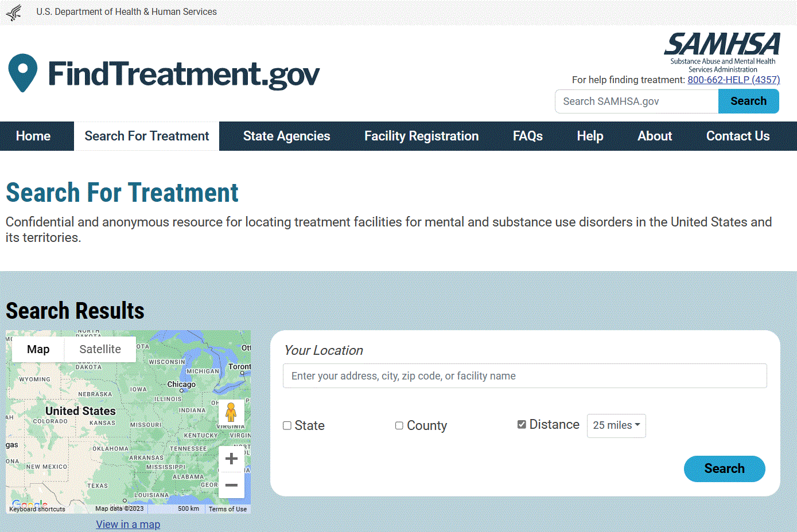Call the 800-662-HELP (4357) link
This screenshot has width=797, height=532.
733,80
